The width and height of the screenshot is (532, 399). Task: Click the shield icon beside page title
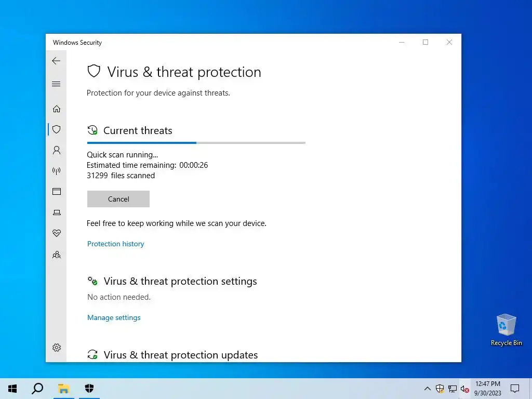[94, 71]
